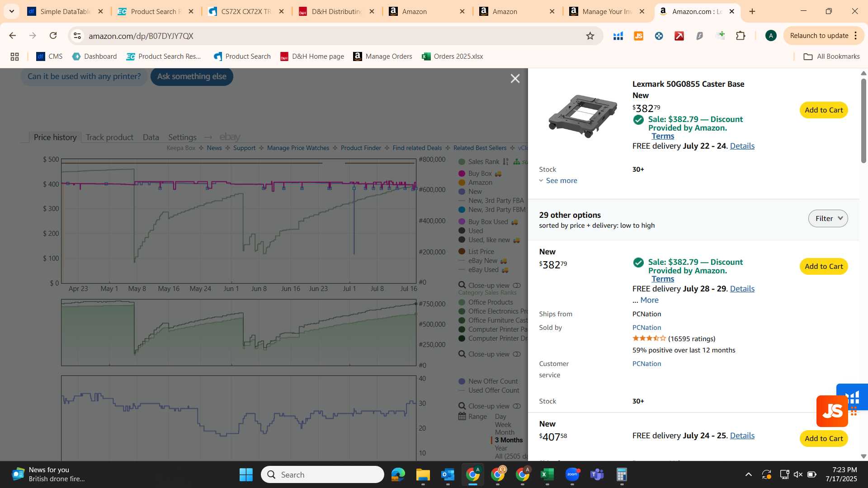Expand See more under Stock

click(x=558, y=181)
